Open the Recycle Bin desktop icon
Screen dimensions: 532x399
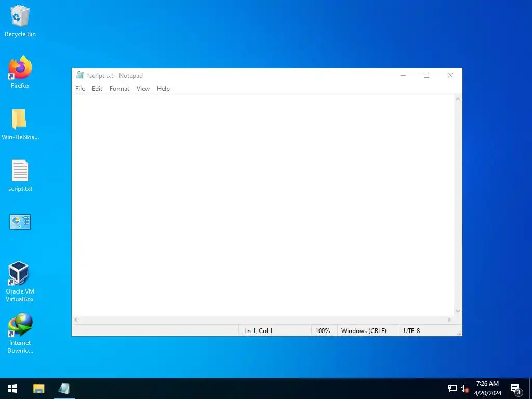click(20, 21)
